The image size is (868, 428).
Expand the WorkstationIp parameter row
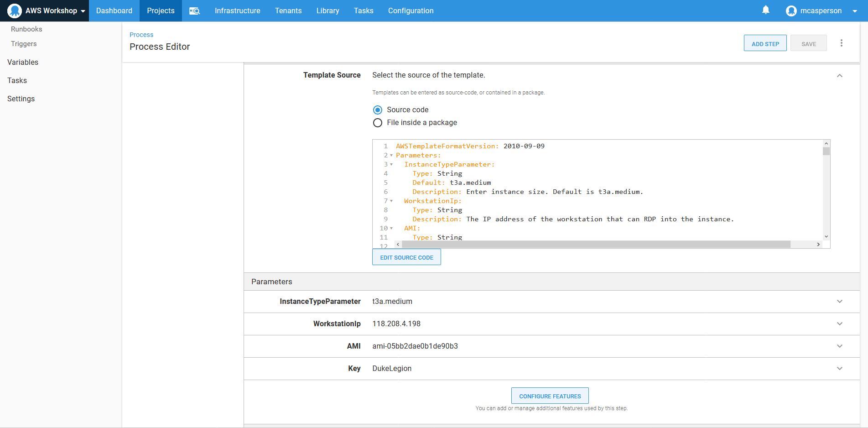point(839,324)
